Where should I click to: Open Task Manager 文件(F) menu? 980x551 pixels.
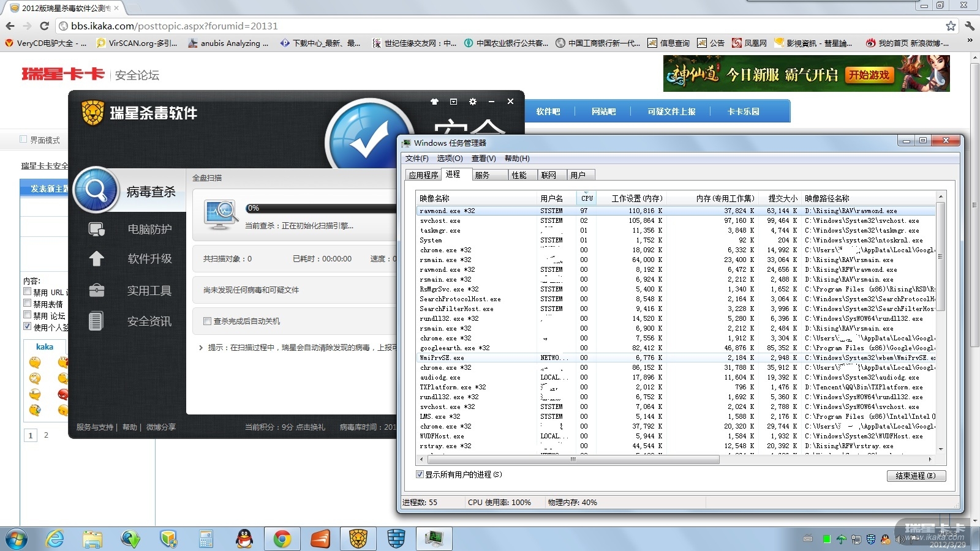417,159
